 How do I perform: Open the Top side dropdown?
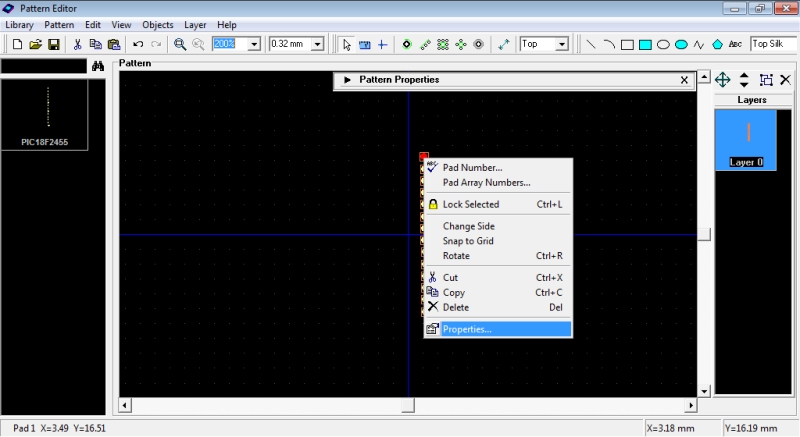[x=562, y=44]
